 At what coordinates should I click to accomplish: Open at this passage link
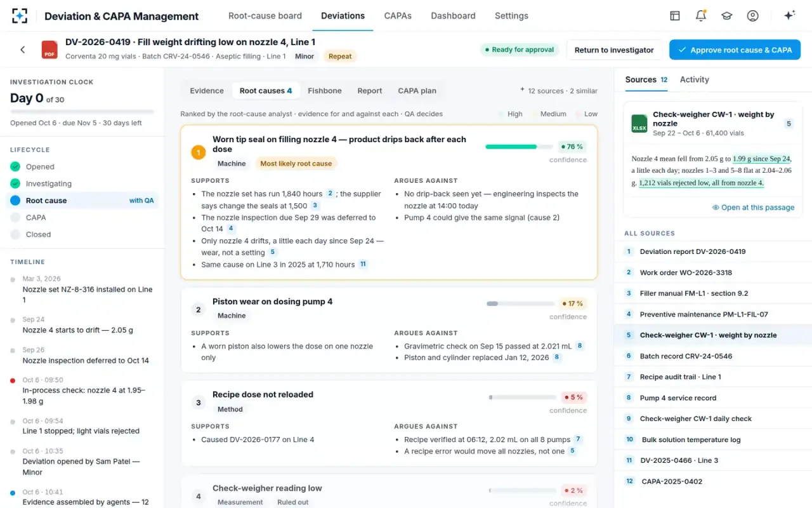[x=753, y=208]
